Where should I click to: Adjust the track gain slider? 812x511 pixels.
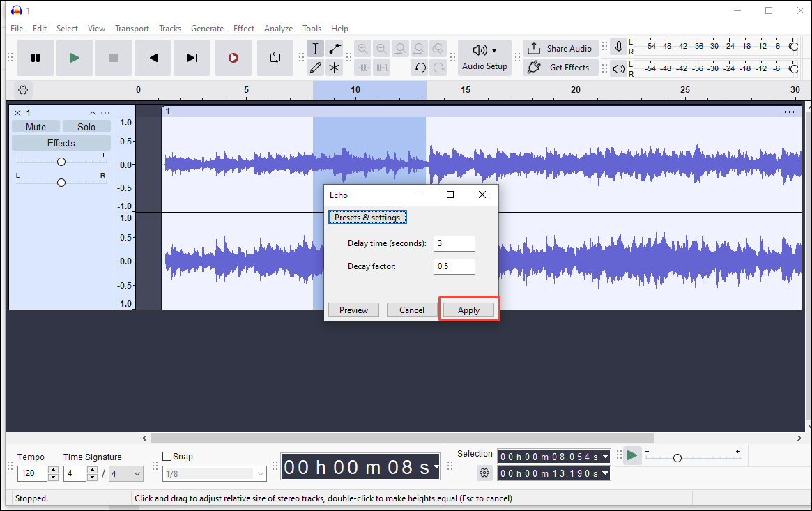[x=61, y=160]
